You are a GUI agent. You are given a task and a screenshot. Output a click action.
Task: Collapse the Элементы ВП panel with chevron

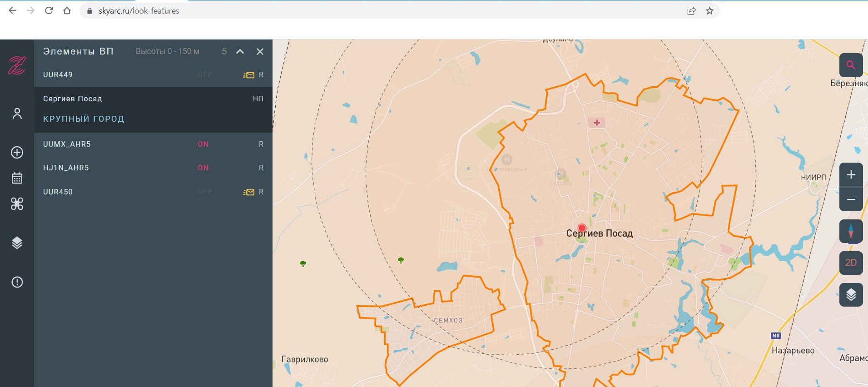click(x=240, y=51)
